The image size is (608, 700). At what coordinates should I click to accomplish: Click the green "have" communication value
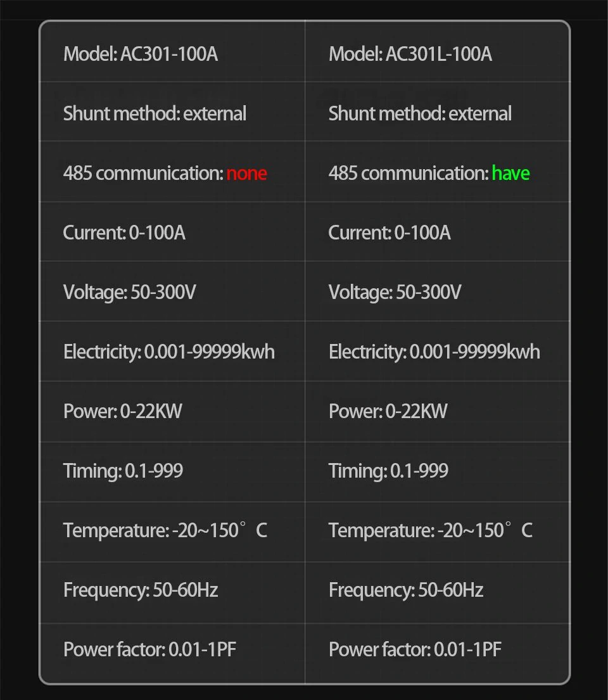pos(510,174)
